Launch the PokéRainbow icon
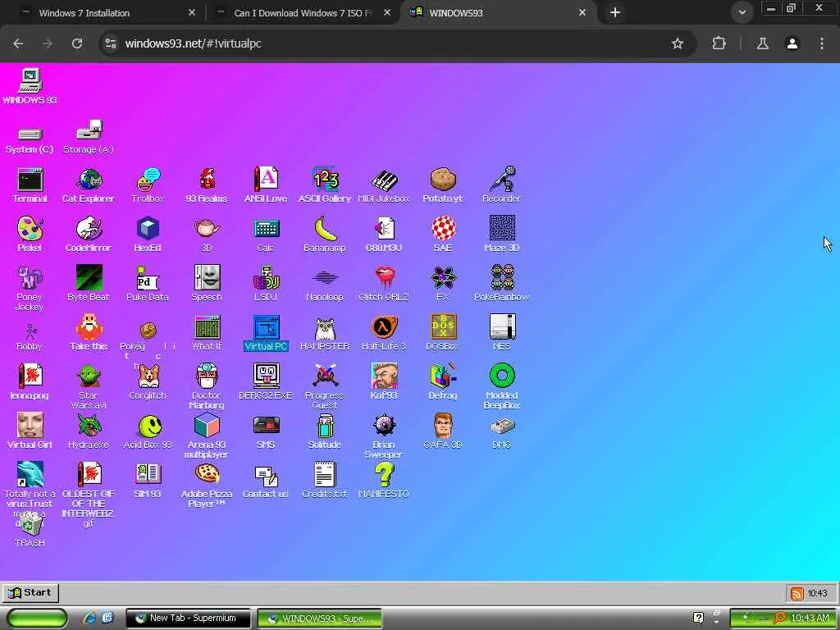 click(502, 283)
